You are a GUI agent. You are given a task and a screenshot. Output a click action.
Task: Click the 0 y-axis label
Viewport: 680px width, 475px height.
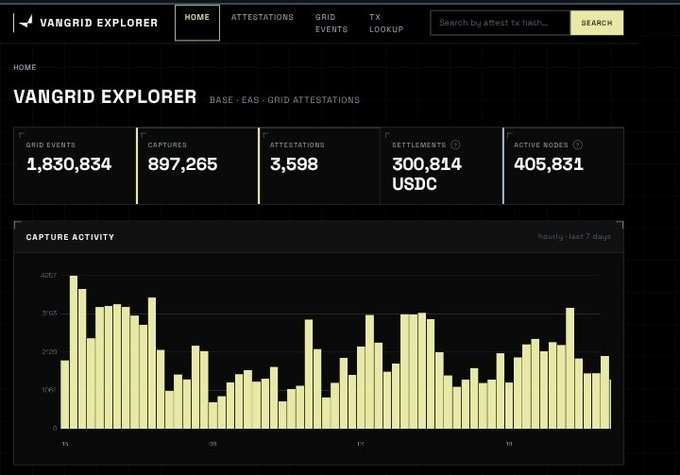(55, 428)
